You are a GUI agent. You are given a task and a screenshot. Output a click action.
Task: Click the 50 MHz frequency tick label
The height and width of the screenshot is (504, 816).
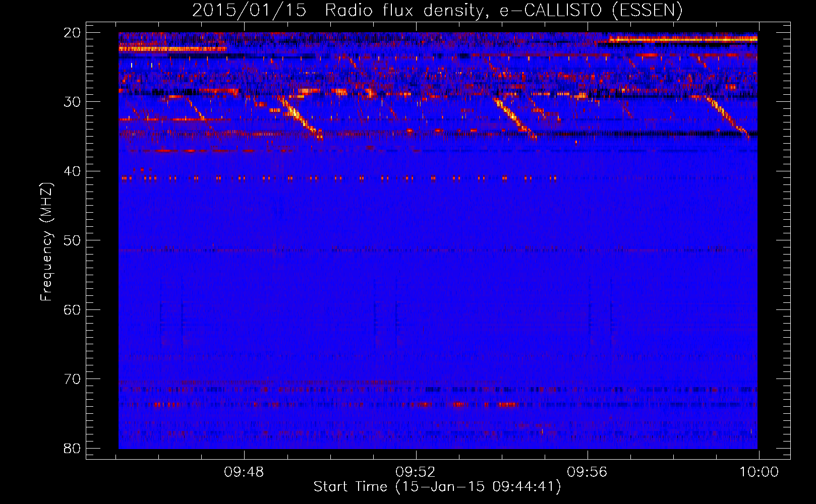tap(72, 240)
